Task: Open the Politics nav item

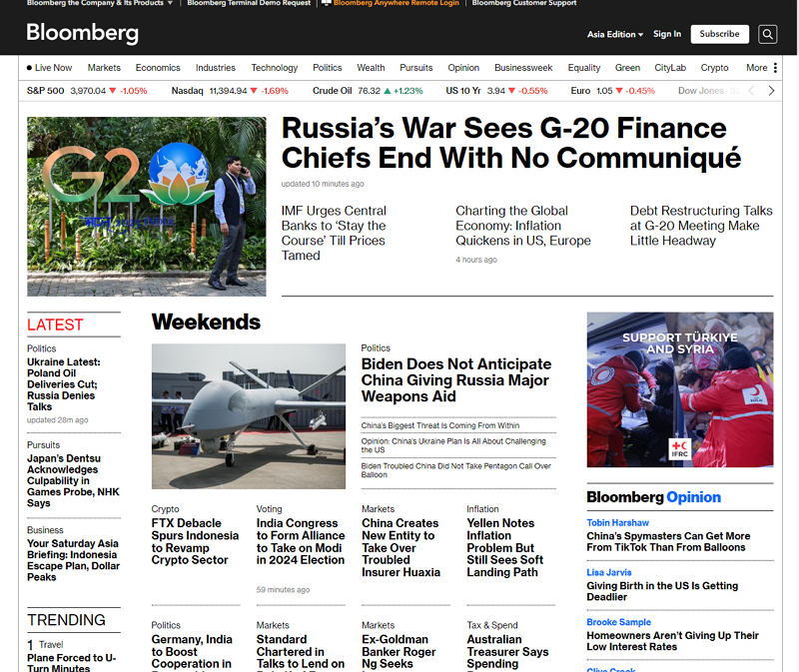Action: [328, 68]
